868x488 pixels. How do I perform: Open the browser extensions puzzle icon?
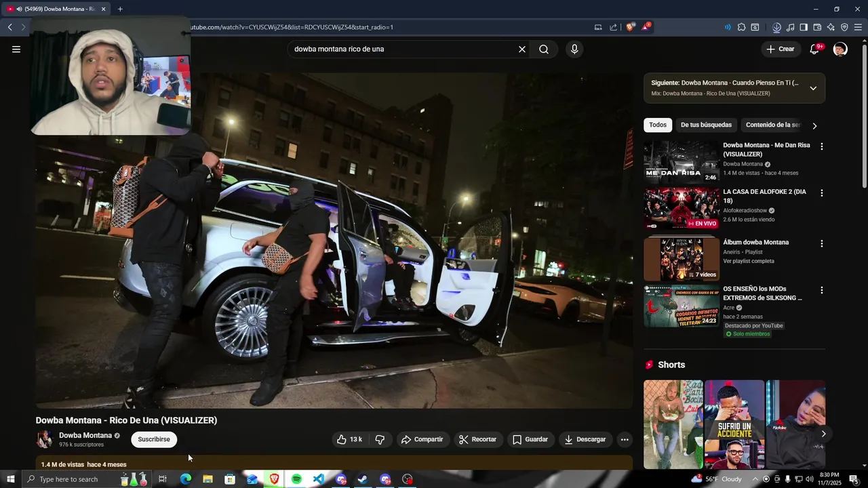[741, 27]
